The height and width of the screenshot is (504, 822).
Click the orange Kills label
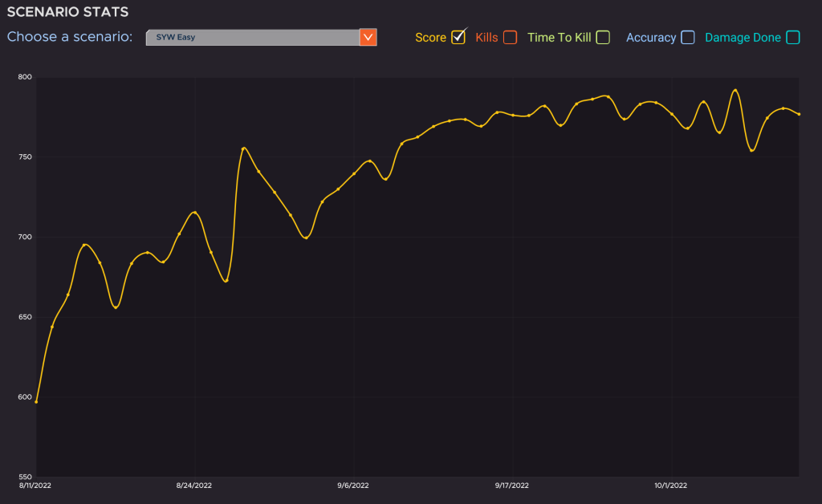point(486,38)
